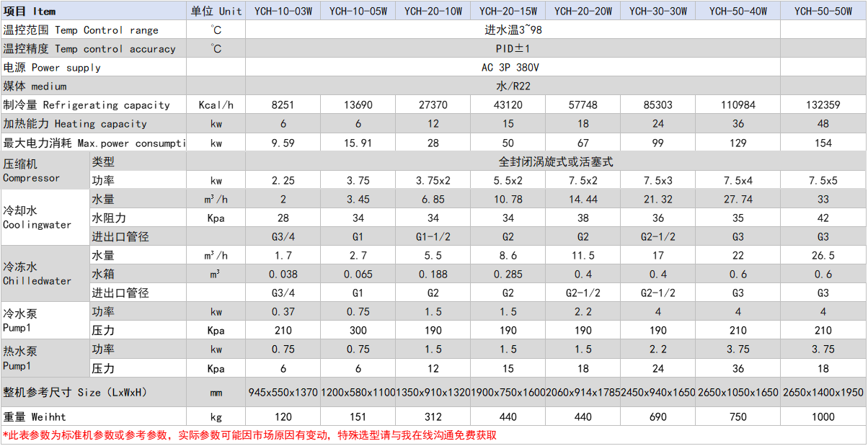Click the YCH-20-15W model header

[508, 10]
